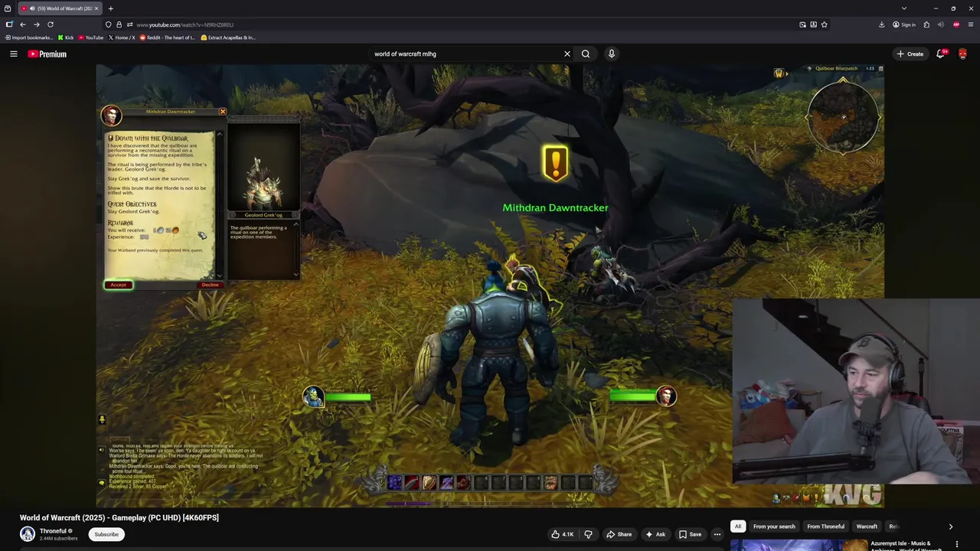Bookmark this page with star icon

(824, 24)
